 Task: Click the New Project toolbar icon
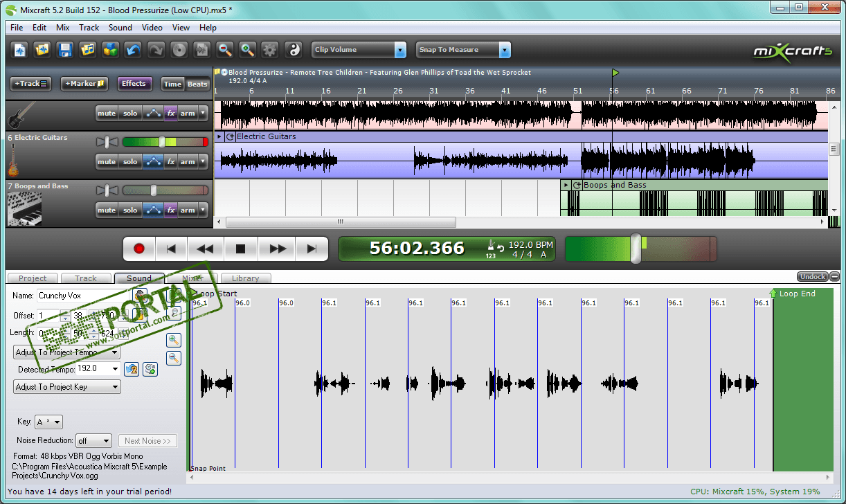[x=20, y=50]
